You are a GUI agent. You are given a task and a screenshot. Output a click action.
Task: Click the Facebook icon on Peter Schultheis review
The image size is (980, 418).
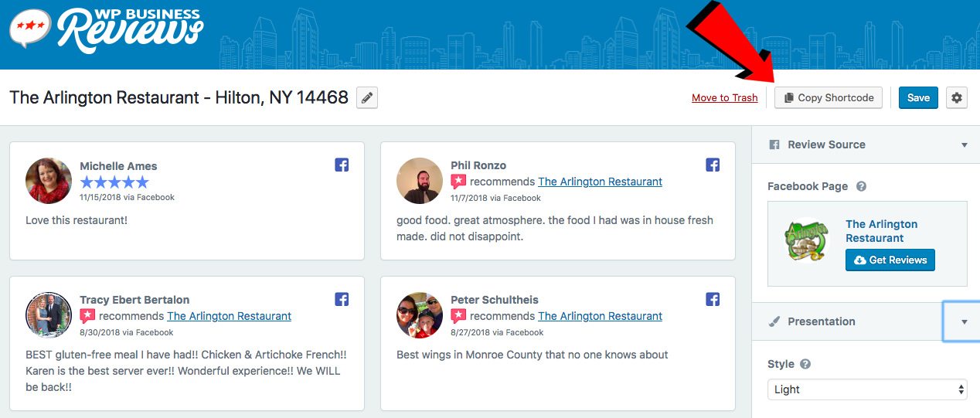pos(713,299)
